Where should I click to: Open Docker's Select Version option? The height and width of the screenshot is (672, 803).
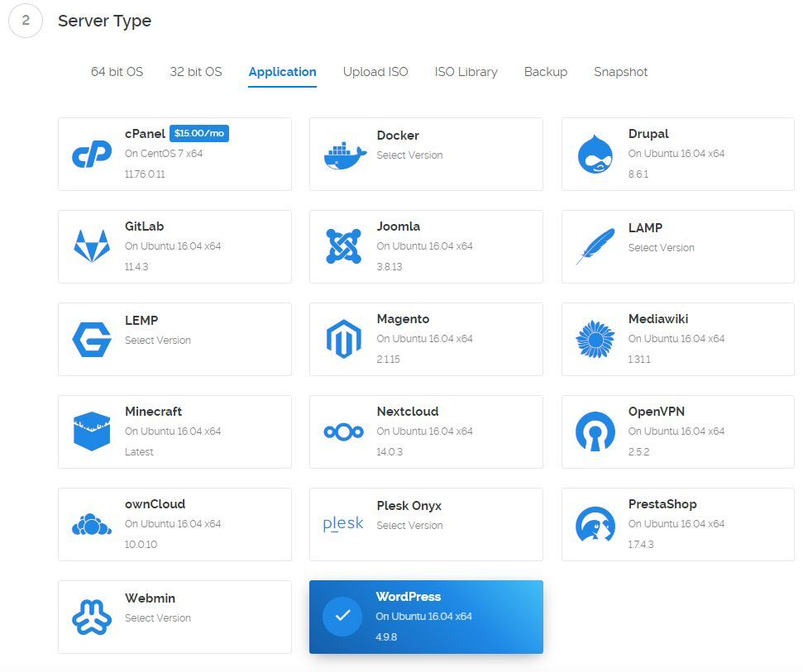coord(409,155)
